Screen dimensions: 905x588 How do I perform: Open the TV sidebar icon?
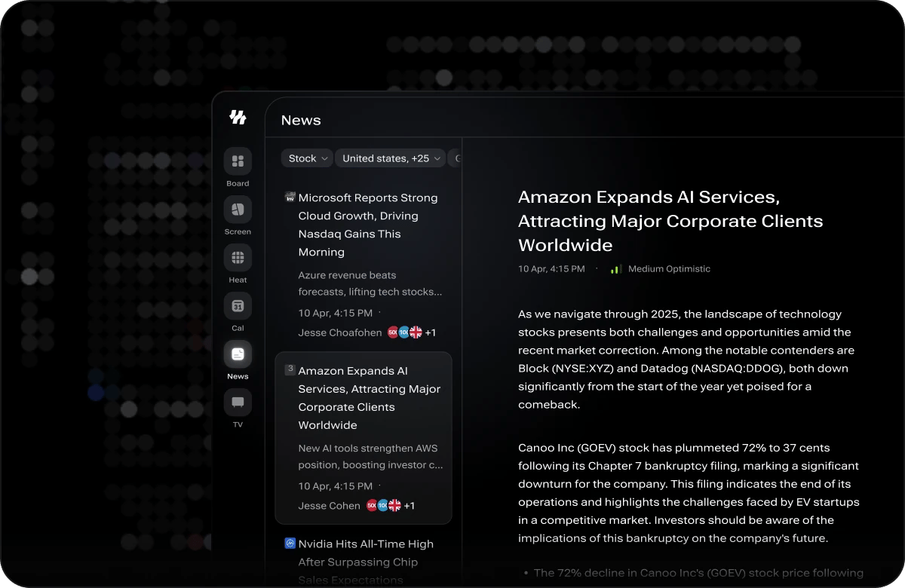(x=238, y=402)
